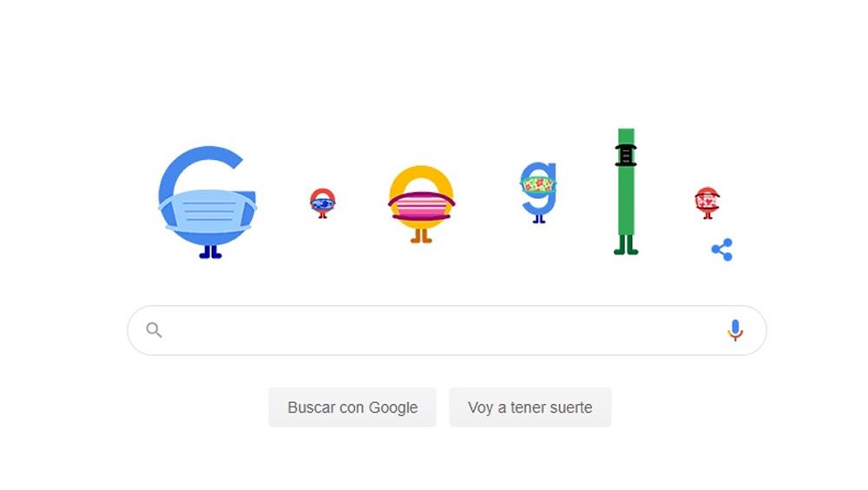
Task: Click the Buscar con Google button
Action: 352,407
